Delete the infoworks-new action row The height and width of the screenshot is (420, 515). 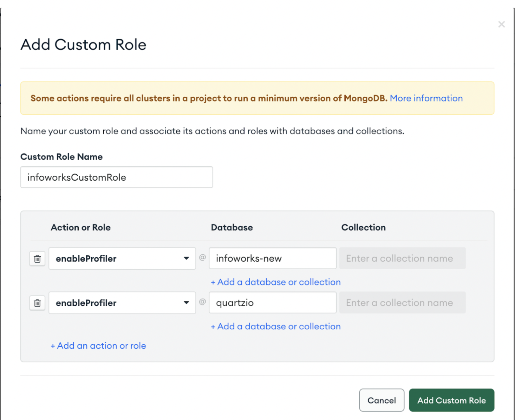pyautogui.click(x=37, y=259)
